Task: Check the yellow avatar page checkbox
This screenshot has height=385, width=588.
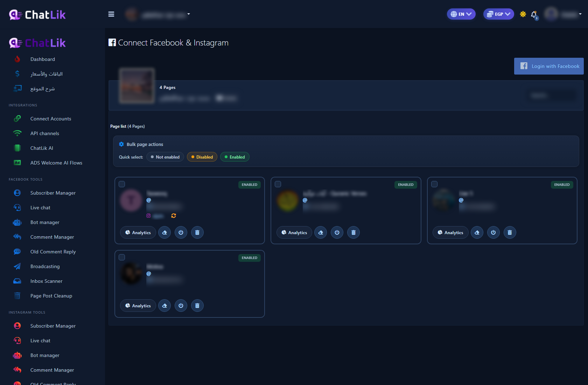Action: pyautogui.click(x=278, y=184)
